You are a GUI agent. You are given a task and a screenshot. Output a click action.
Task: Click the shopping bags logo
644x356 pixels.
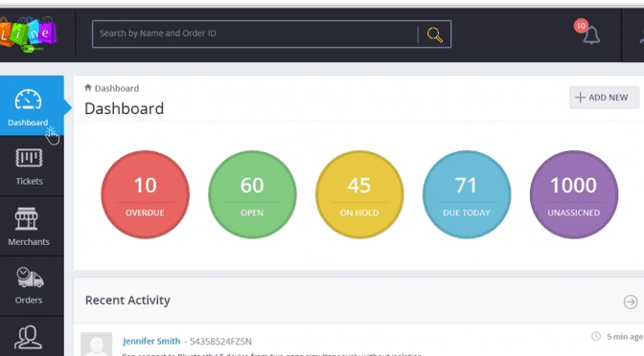28,34
